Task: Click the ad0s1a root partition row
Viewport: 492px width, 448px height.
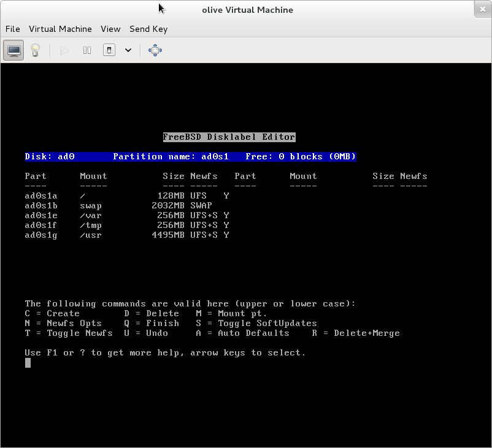Action: click(x=126, y=196)
